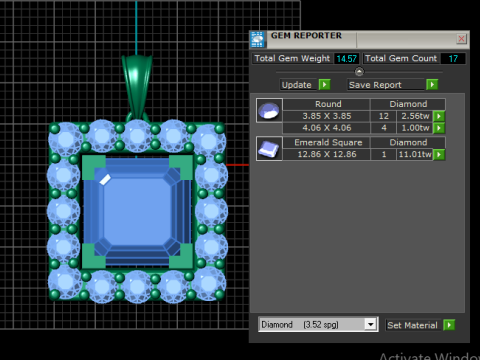Select the large center emerald-cut stone
The width and height of the screenshot is (480, 360).
pos(137,212)
